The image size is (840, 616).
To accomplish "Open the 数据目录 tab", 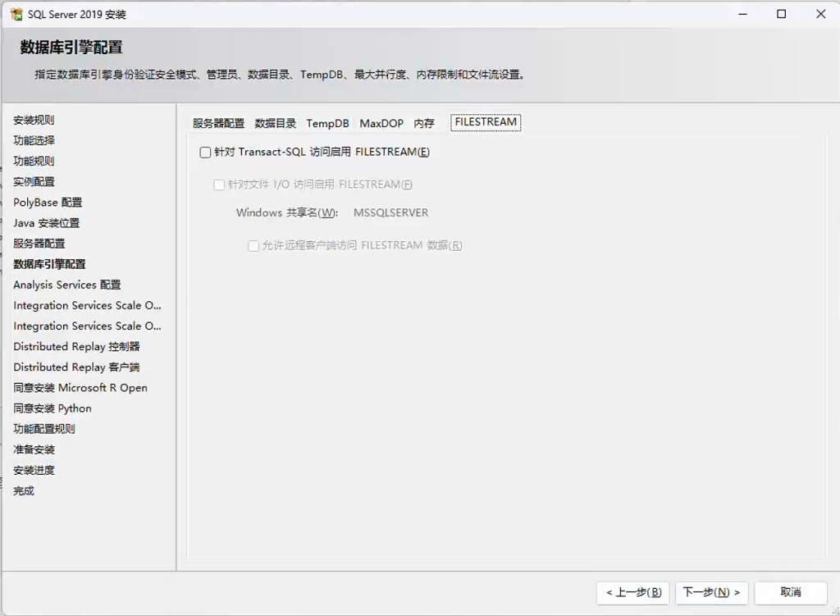I will [x=276, y=124].
